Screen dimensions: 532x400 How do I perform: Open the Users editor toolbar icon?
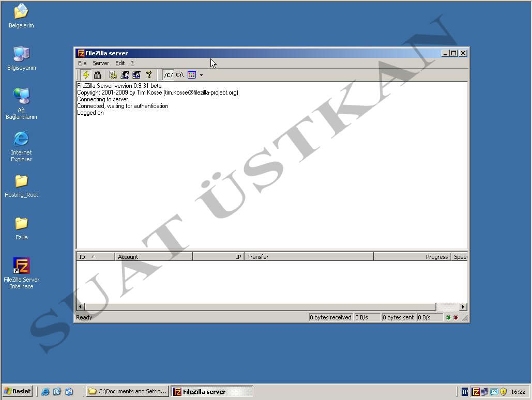click(125, 74)
